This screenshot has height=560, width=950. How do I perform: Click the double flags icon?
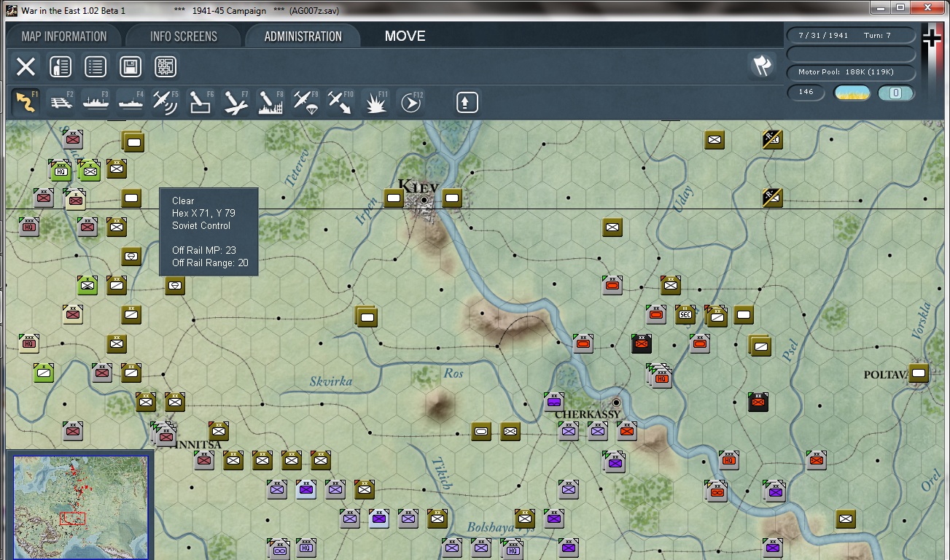tap(762, 66)
